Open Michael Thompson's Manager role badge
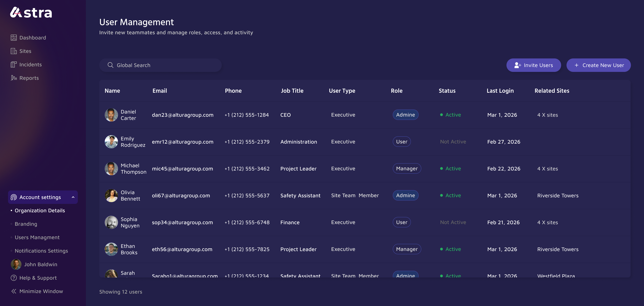Viewport: 644px width, 306px height. [407, 168]
